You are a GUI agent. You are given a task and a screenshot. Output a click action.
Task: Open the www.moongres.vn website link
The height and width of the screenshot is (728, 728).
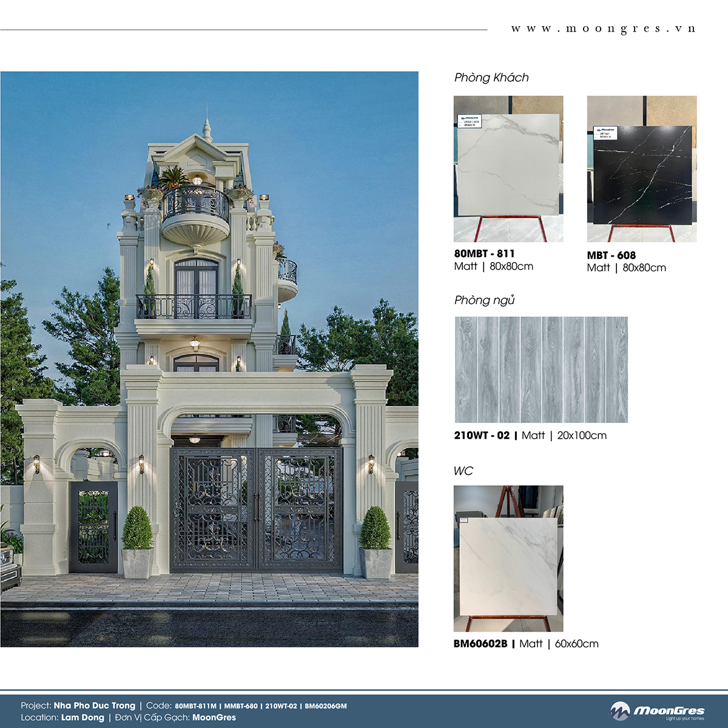tap(603, 29)
